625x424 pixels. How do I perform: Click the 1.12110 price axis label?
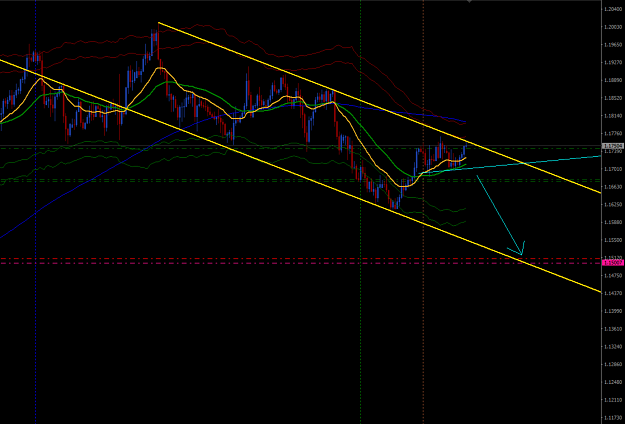[613, 400]
